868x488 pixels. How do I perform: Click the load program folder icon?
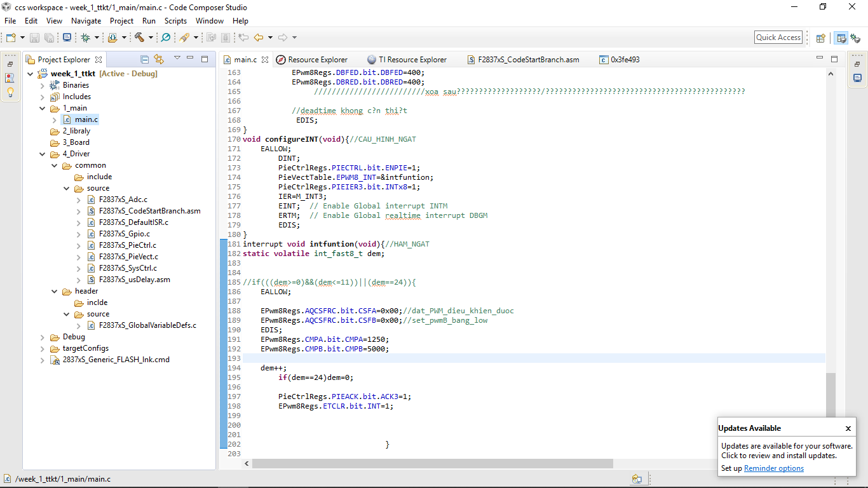112,37
